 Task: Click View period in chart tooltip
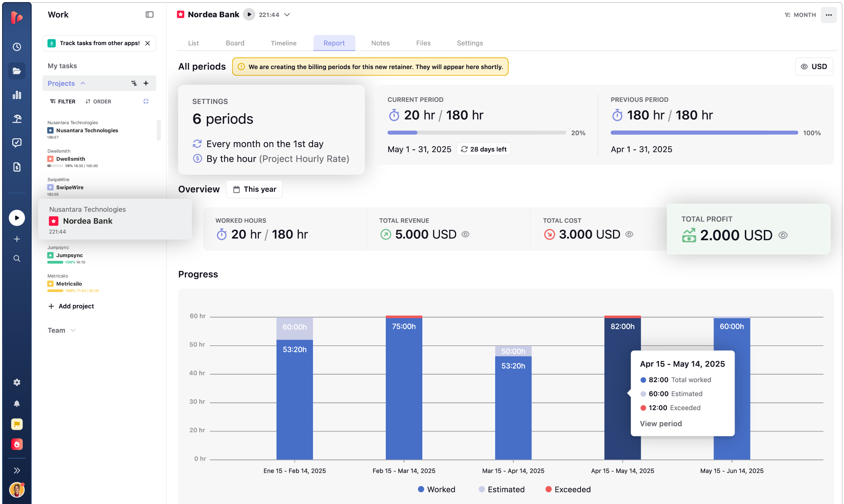point(661,423)
